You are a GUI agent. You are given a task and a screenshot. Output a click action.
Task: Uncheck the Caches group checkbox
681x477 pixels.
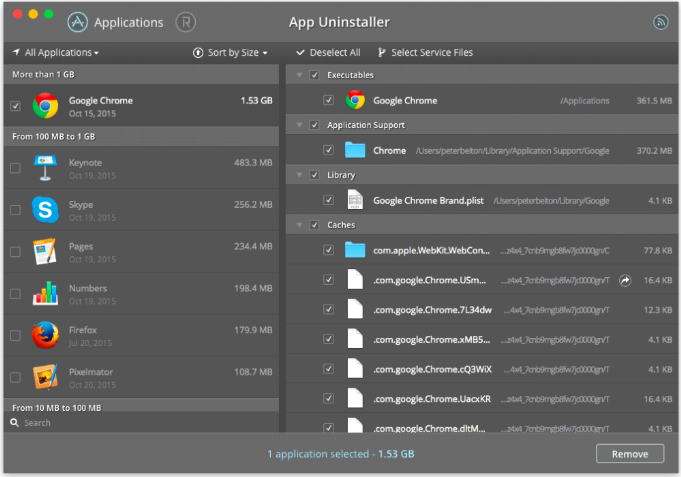[314, 225]
